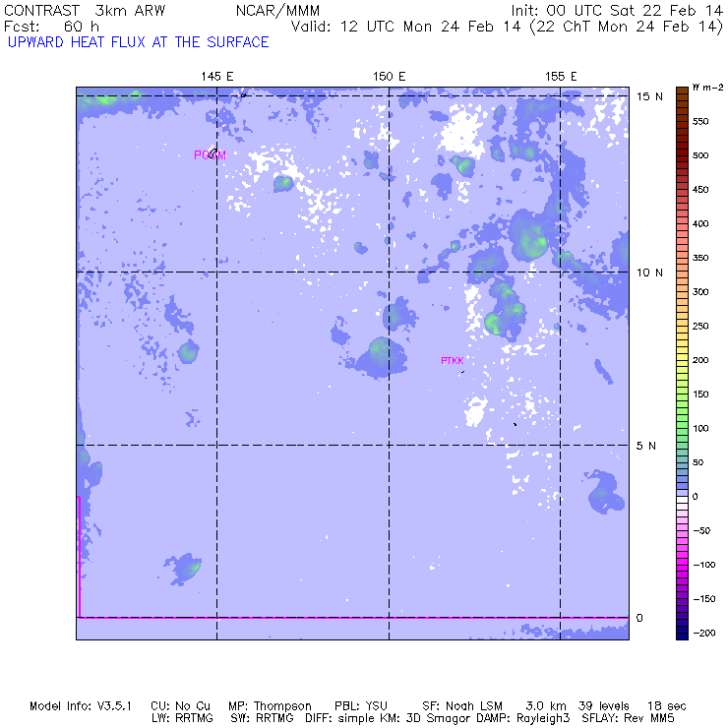Viewport: 728px width, 728px height.
Task: Click the PGUM station marker
Action: pos(210,155)
